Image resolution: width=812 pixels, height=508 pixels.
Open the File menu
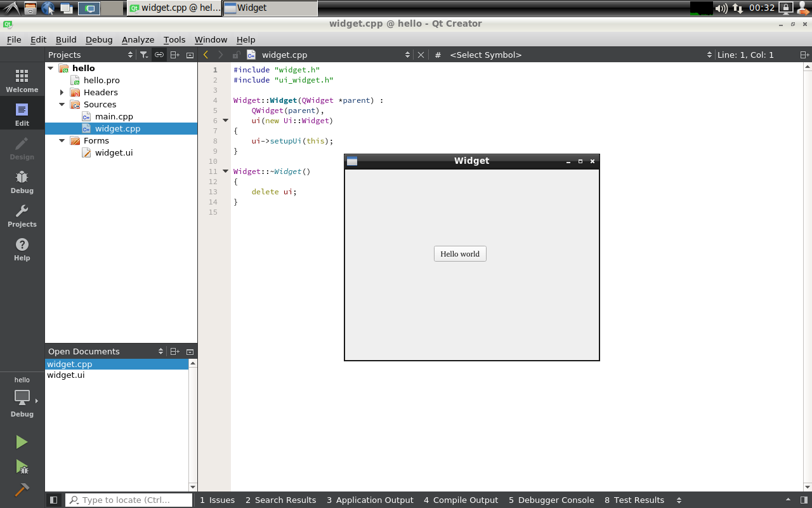tap(14, 39)
